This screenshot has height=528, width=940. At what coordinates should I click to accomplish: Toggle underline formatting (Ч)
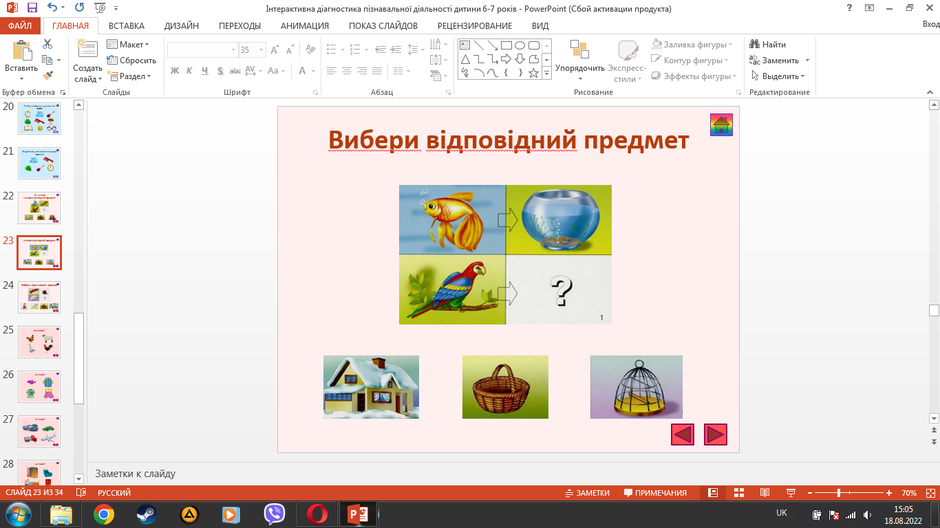(205, 71)
